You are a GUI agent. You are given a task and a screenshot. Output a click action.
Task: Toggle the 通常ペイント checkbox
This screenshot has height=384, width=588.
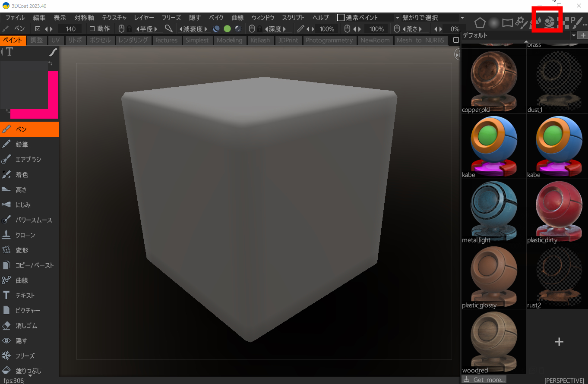[341, 18]
